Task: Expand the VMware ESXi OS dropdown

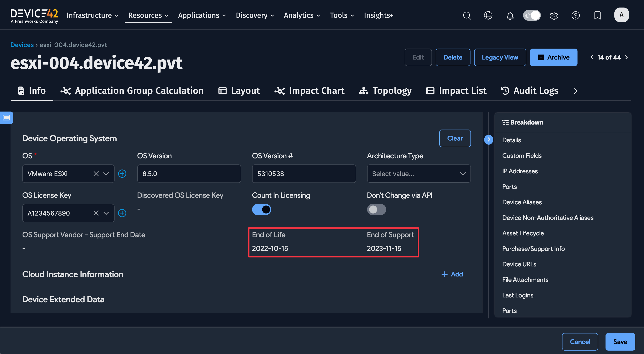Action: (106, 174)
